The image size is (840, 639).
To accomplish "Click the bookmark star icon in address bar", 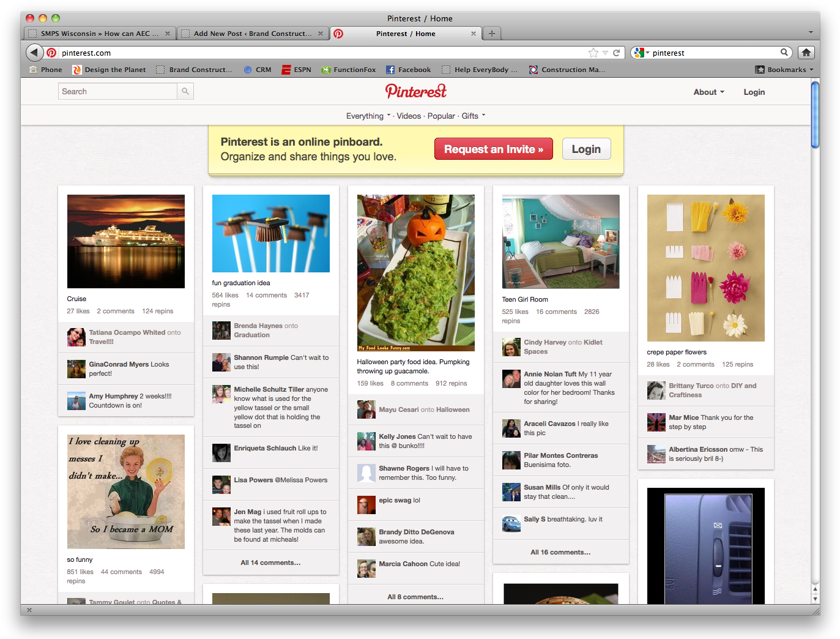I will tap(593, 53).
